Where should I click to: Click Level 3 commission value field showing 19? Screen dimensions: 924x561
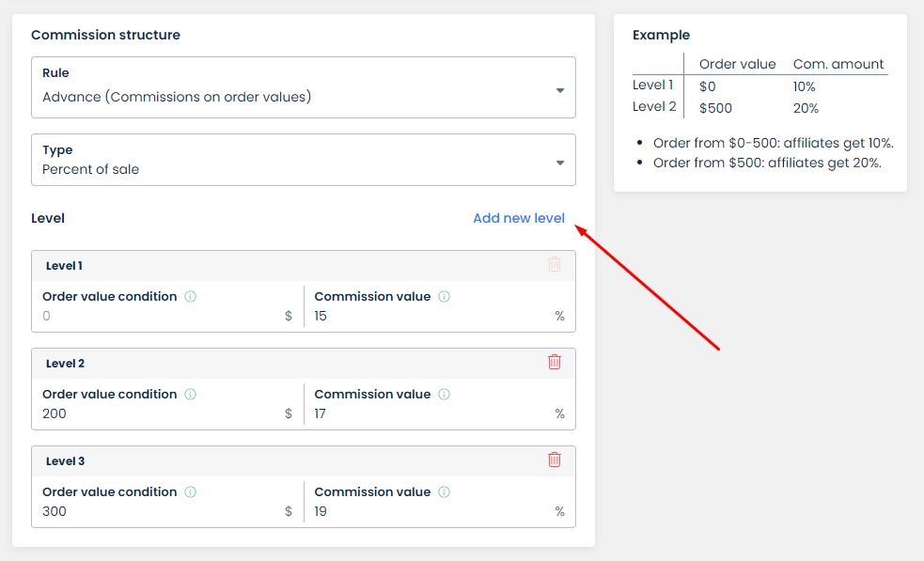click(x=428, y=512)
